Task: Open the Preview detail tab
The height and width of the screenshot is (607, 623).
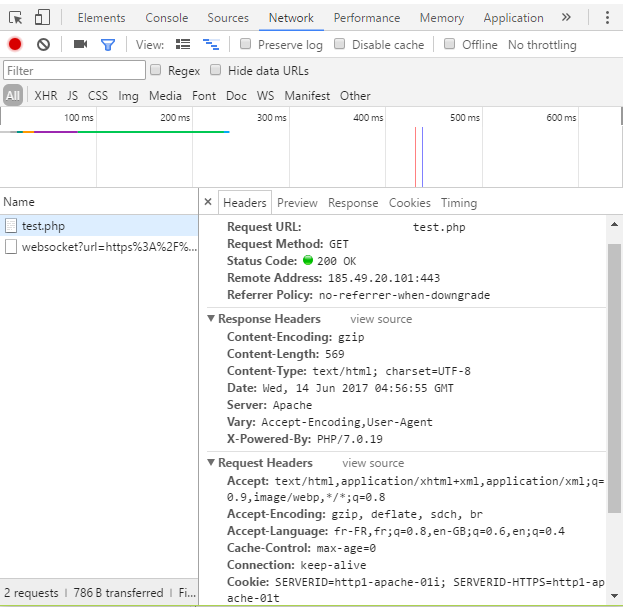Action: click(297, 203)
